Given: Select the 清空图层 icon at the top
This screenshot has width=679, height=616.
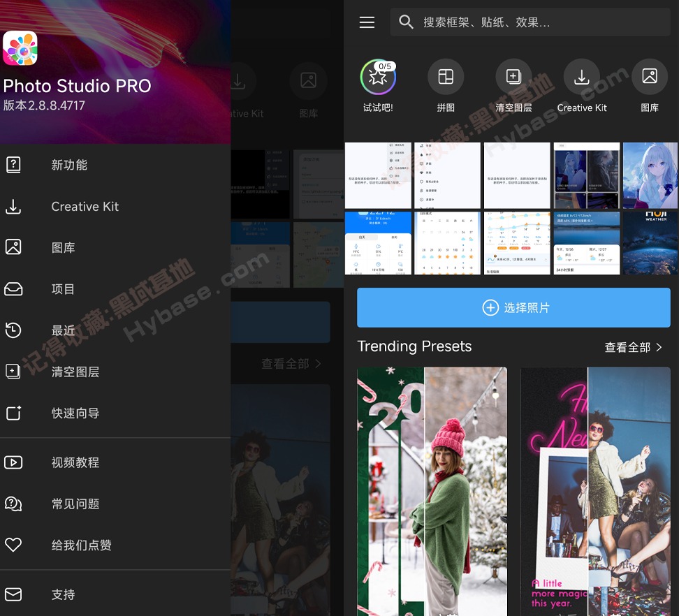Looking at the screenshot, I should pos(513,77).
